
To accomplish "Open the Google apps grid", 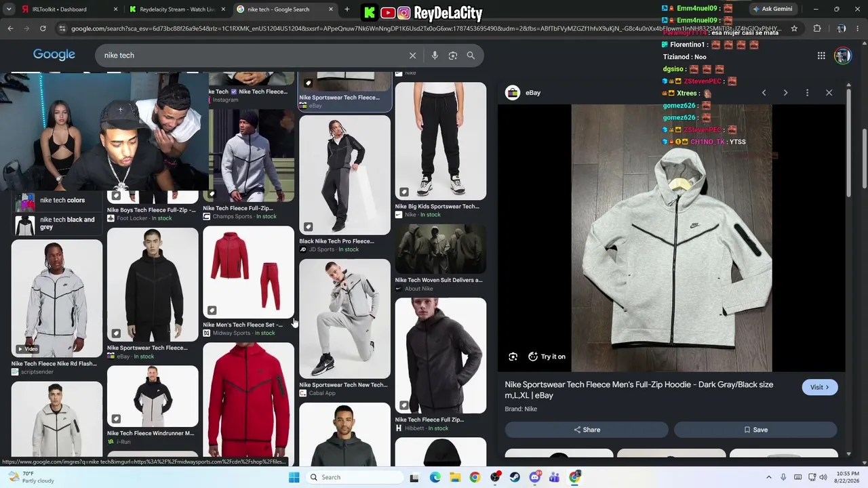I will pos(821,56).
